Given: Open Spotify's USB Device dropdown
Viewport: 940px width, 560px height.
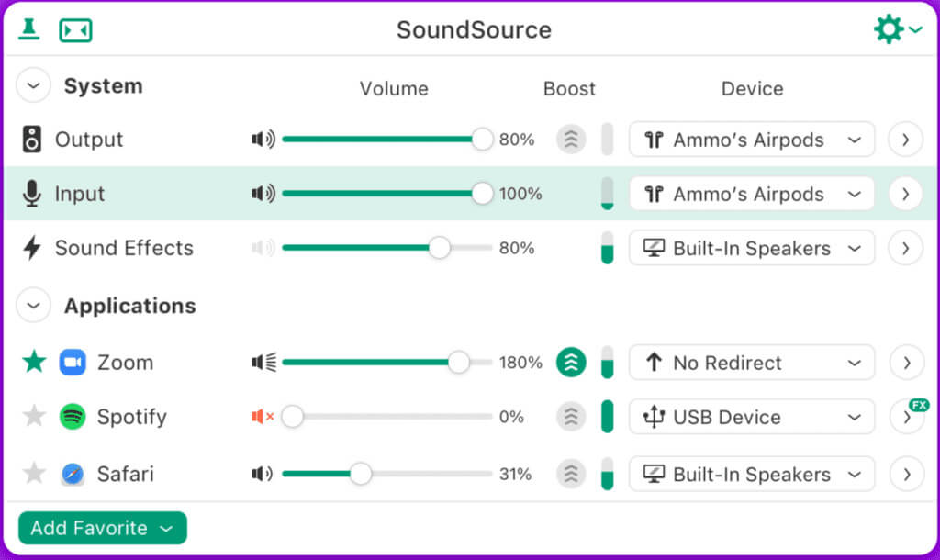Looking at the screenshot, I should (x=752, y=416).
